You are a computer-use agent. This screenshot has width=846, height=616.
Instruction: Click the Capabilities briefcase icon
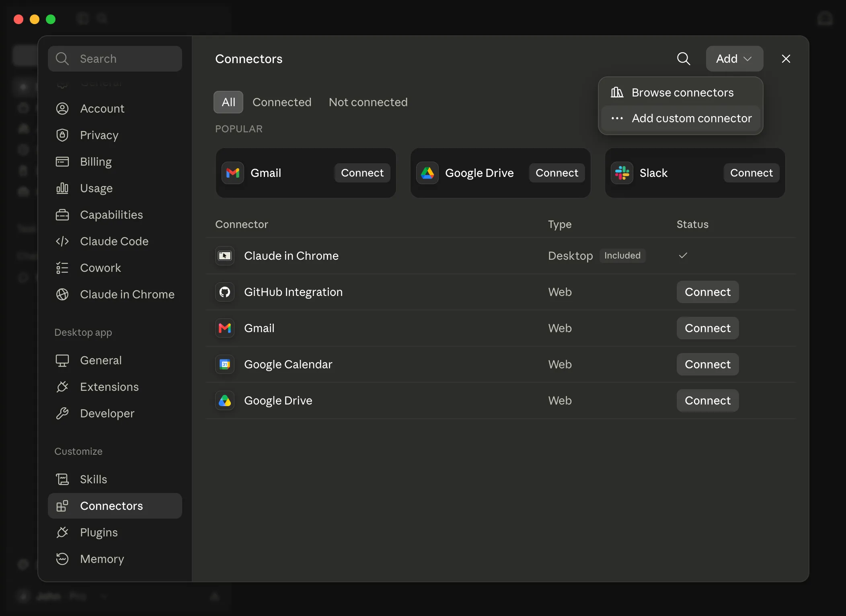click(x=62, y=215)
